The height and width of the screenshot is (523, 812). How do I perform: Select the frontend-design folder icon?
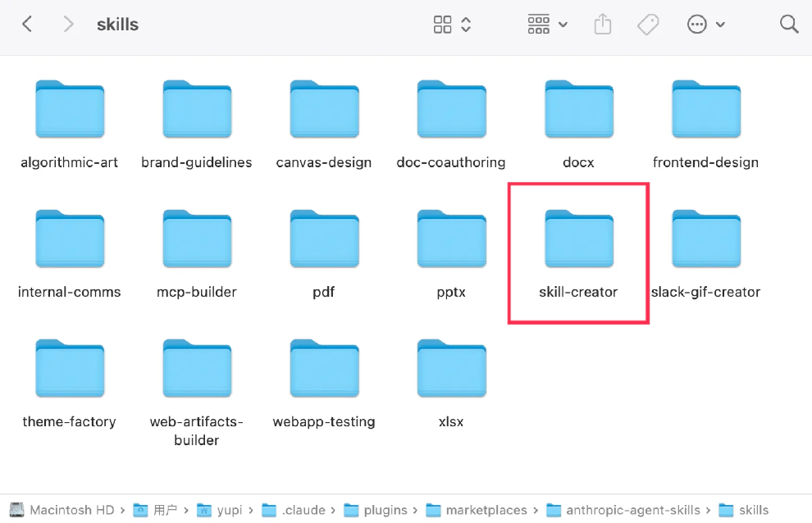(706, 109)
